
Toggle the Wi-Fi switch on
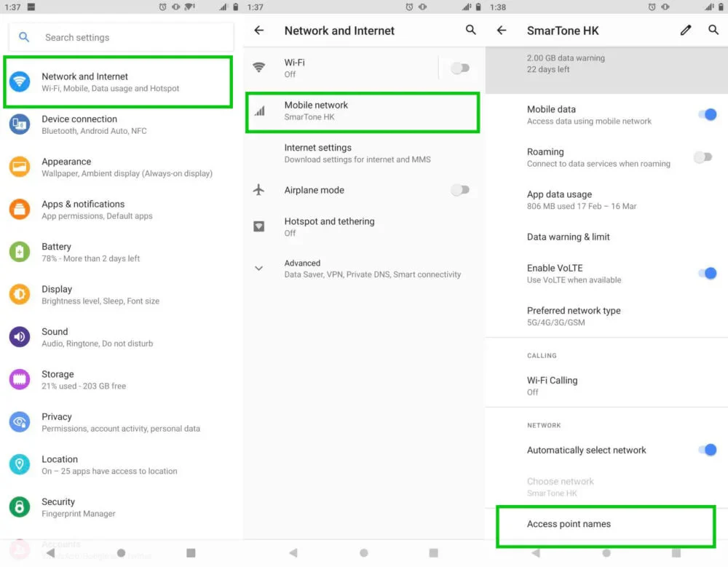click(459, 68)
